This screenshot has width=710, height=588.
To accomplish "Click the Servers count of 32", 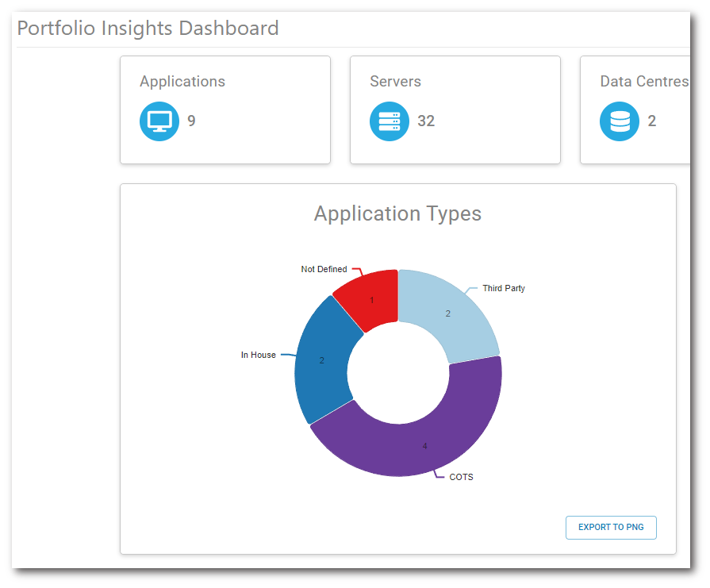I will [426, 121].
